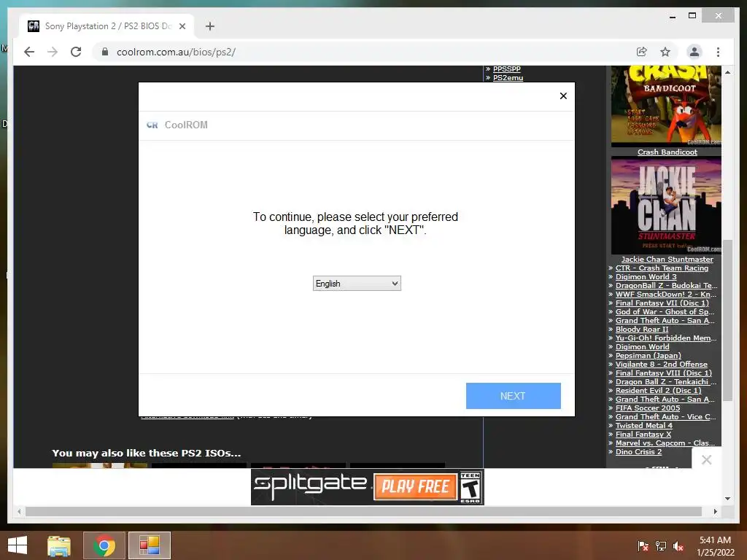Share this page icon

click(642, 52)
